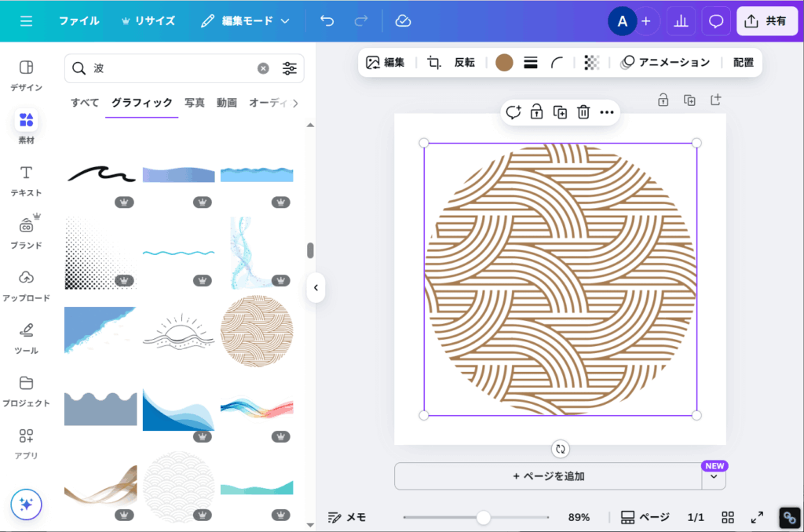Select the crop tool icon
The height and width of the screenshot is (532, 804).
(433, 63)
